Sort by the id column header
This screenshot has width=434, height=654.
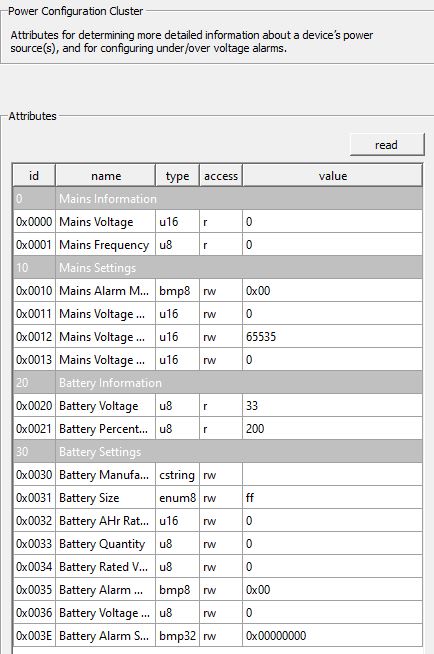(x=34, y=176)
